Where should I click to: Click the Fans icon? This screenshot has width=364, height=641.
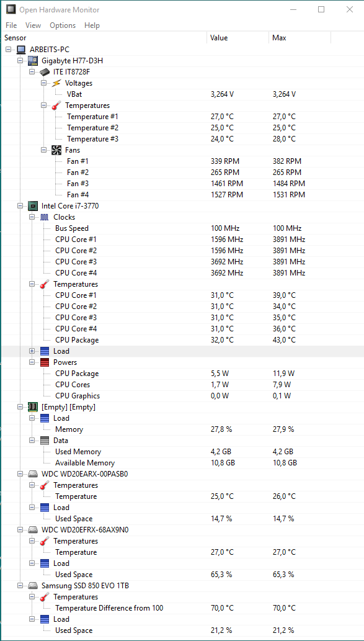[56, 150]
